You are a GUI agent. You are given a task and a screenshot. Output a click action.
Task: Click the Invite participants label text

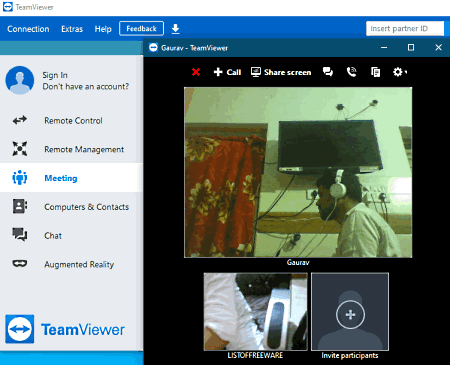350,355
